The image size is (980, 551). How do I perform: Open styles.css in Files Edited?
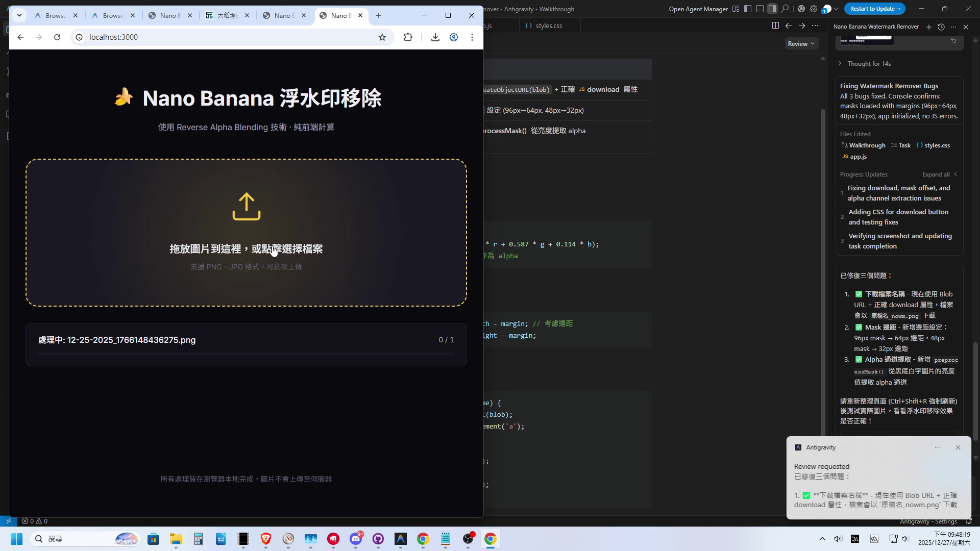(x=934, y=145)
